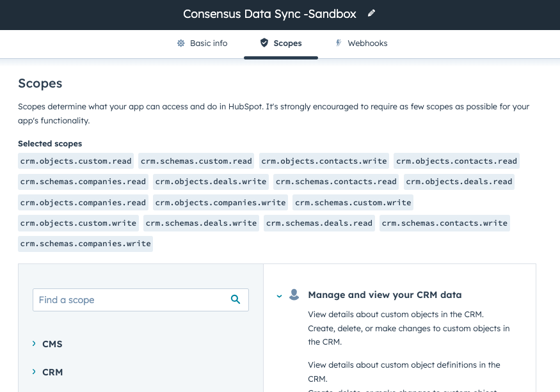Click the crm.schemas.contacts.read scope tag
This screenshot has width=560, height=392.
click(x=336, y=182)
